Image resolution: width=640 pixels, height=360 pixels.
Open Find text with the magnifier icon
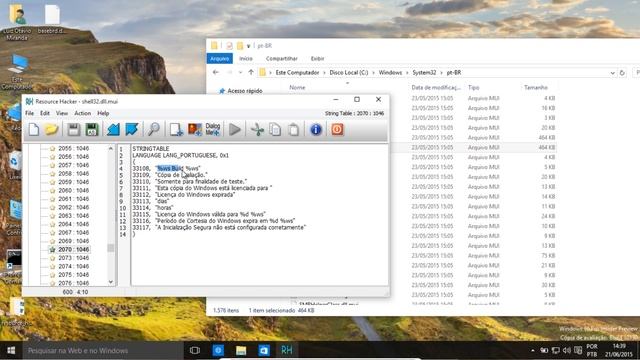(x=153, y=130)
